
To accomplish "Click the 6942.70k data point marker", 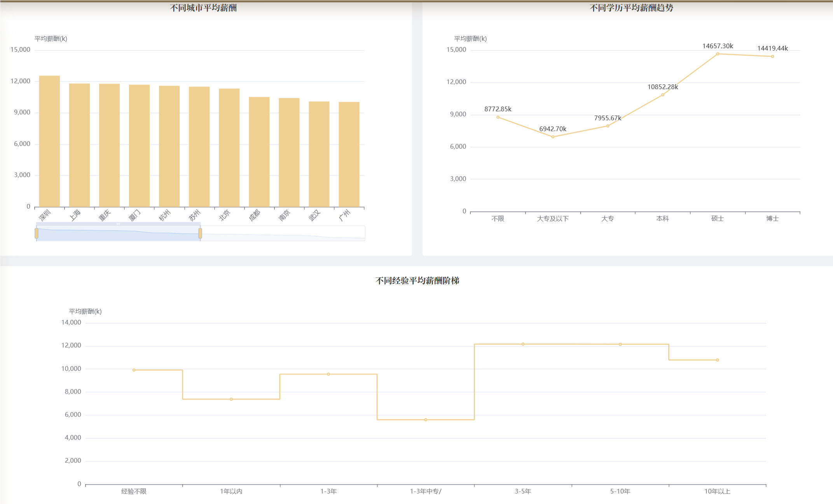I will [553, 137].
